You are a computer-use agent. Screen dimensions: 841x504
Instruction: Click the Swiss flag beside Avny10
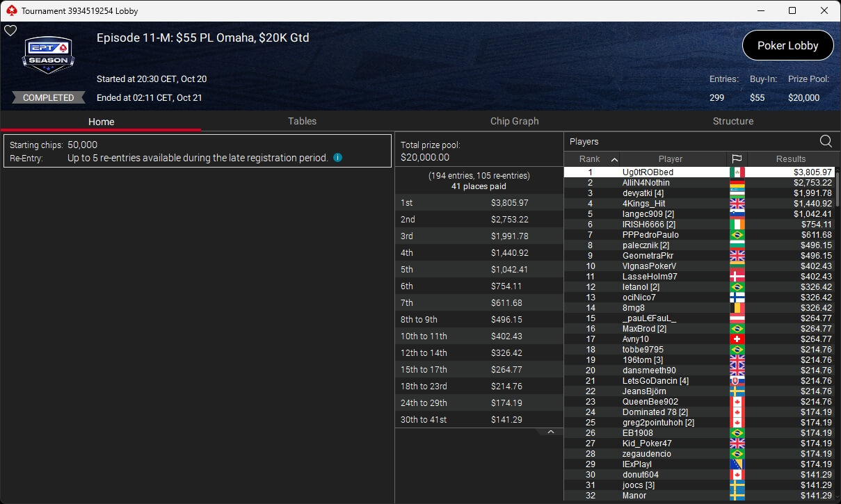click(737, 339)
